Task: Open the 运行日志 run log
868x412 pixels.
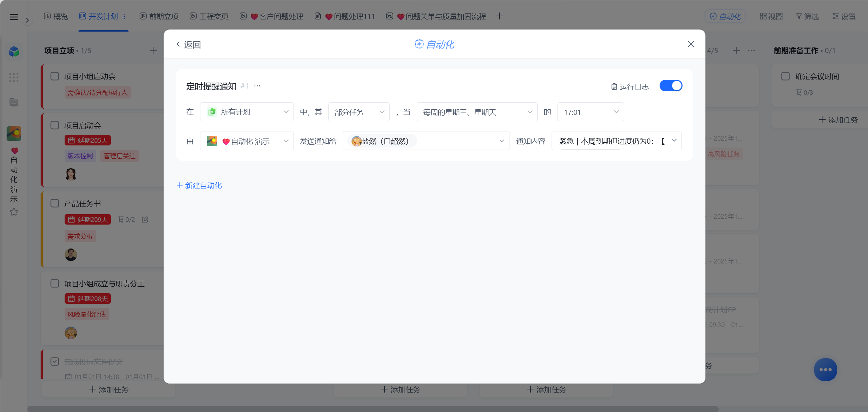Action: [630, 87]
